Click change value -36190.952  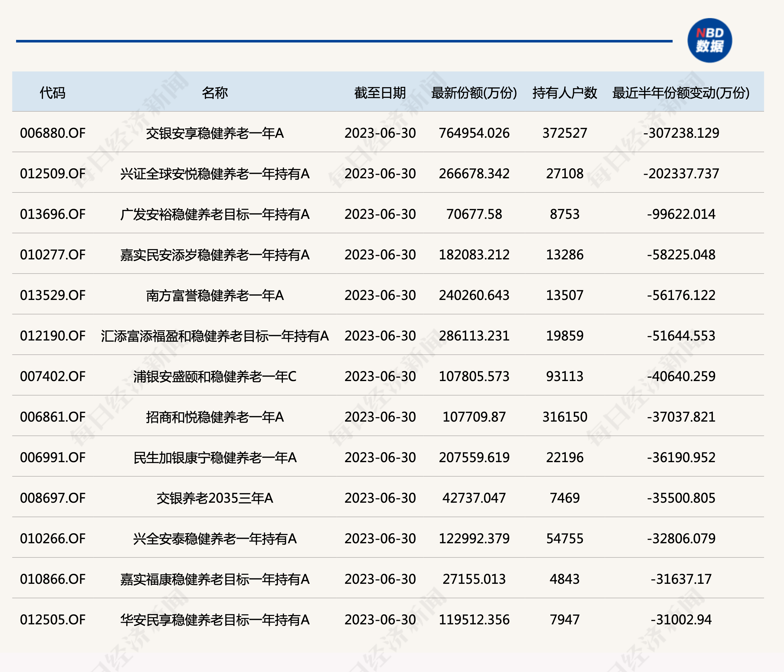point(681,457)
